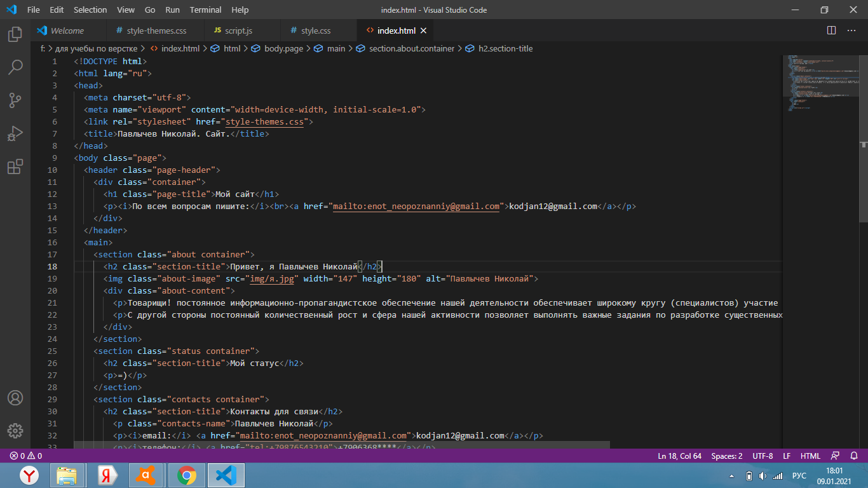The image size is (868, 488).
Task: Click the body.page breadcrumb item
Action: pos(283,48)
